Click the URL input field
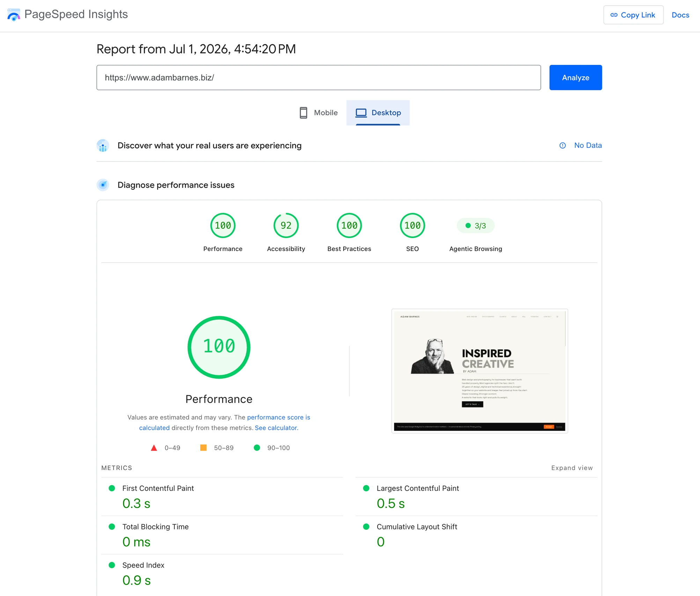 [318, 77]
